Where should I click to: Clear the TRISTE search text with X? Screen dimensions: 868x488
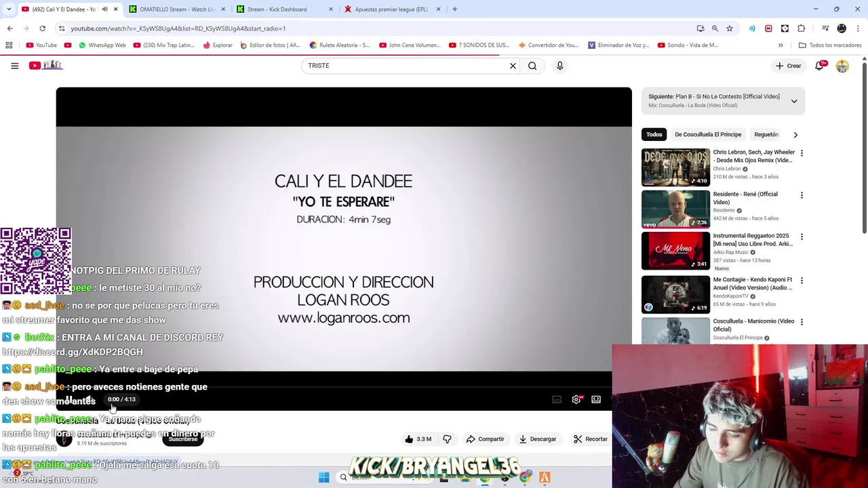(x=513, y=66)
